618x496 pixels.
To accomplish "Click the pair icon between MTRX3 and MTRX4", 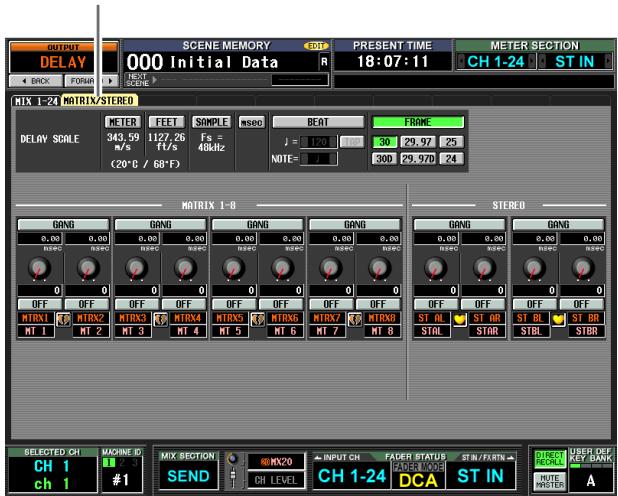I will click(160, 319).
